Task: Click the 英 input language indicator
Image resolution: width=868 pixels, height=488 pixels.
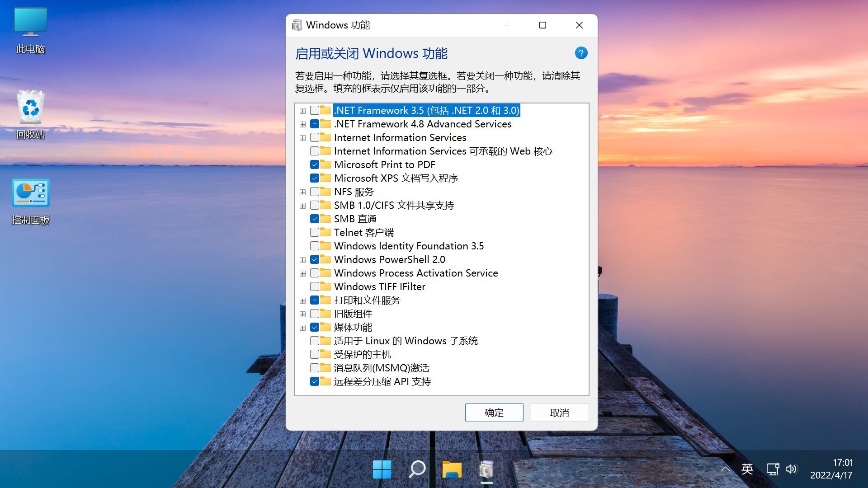Action: pyautogui.click(x=747, y=469)
